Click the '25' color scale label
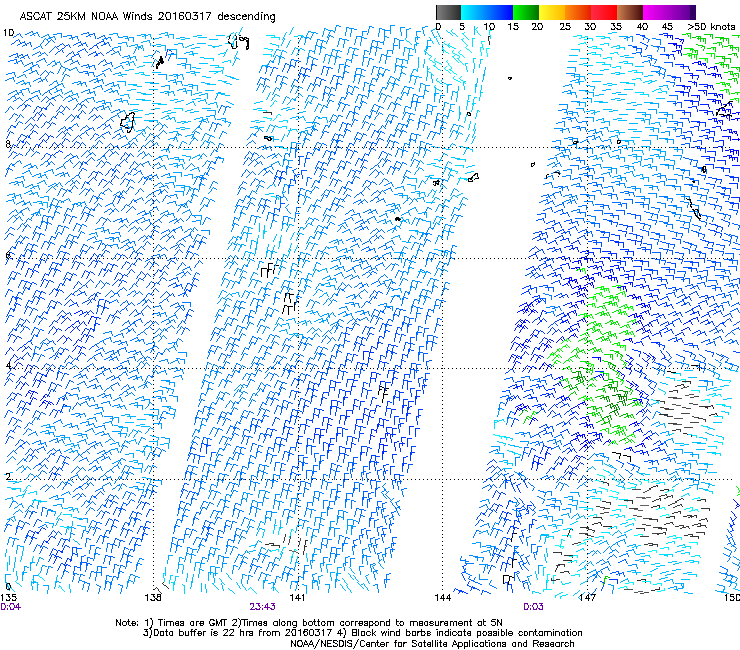 click(x=565, y=26)
